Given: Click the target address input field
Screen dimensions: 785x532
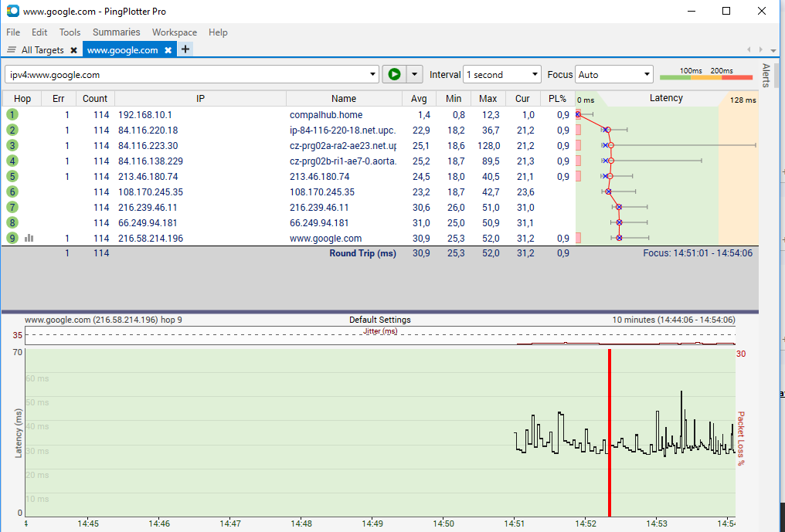Looking at the screenshot, I should pos(185,75).
